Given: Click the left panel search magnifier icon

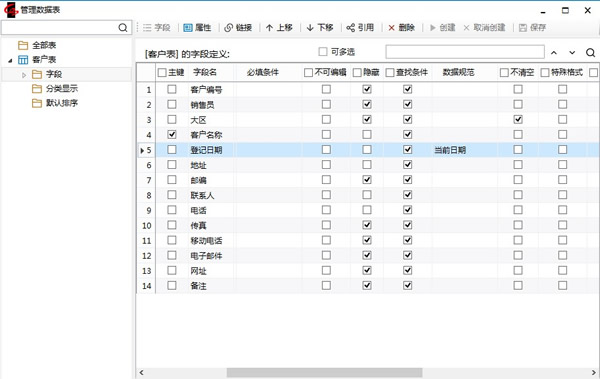Looking at the screenshot, I should tap(123, 28).
